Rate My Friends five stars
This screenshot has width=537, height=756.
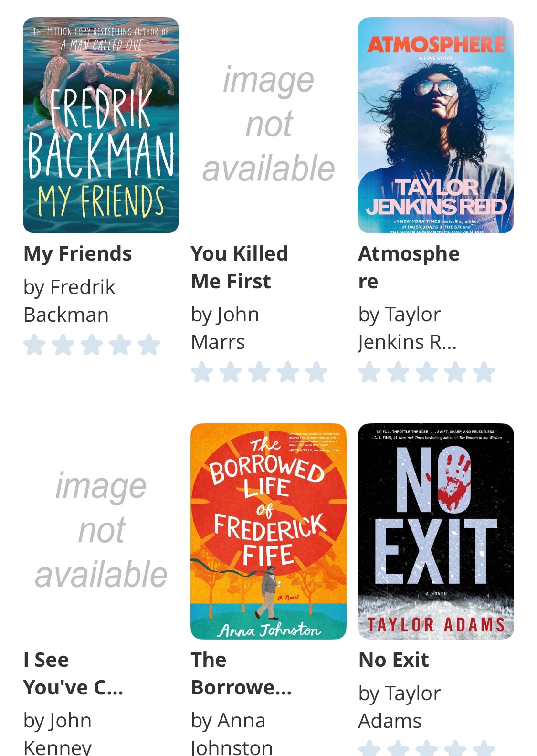(x=149, y=345)
